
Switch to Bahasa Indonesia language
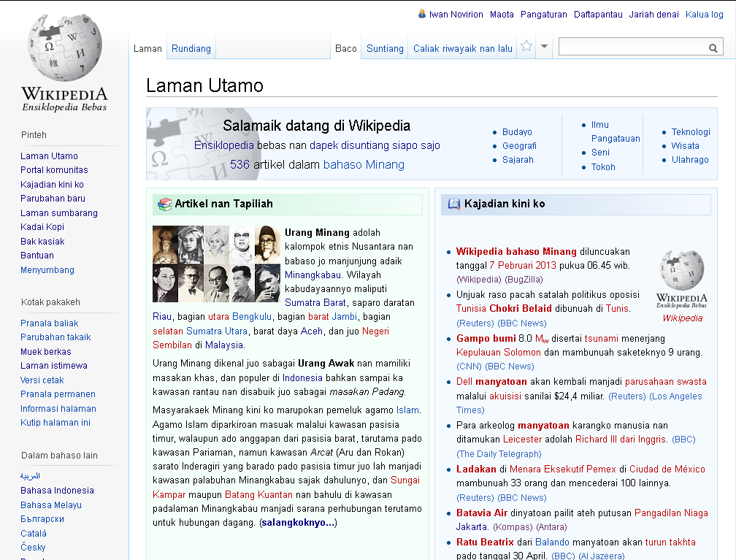(x=57, y=491)
